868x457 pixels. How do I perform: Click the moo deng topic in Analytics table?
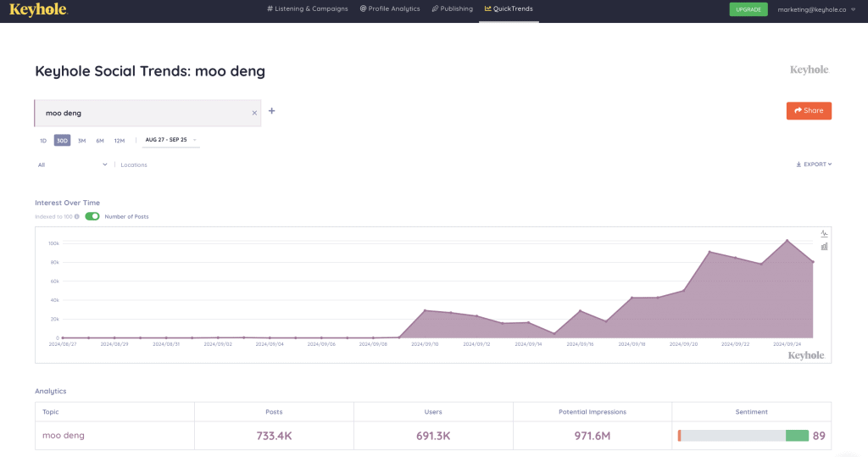point(64,436)
